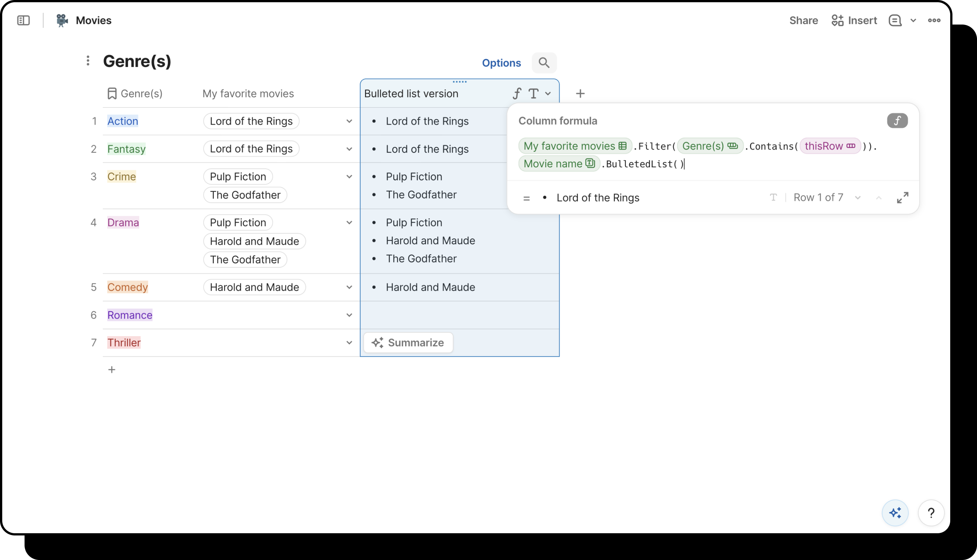Open column type dropdown in Bulleted list header
The image size is (977, 560).
(x=548, y=93)
